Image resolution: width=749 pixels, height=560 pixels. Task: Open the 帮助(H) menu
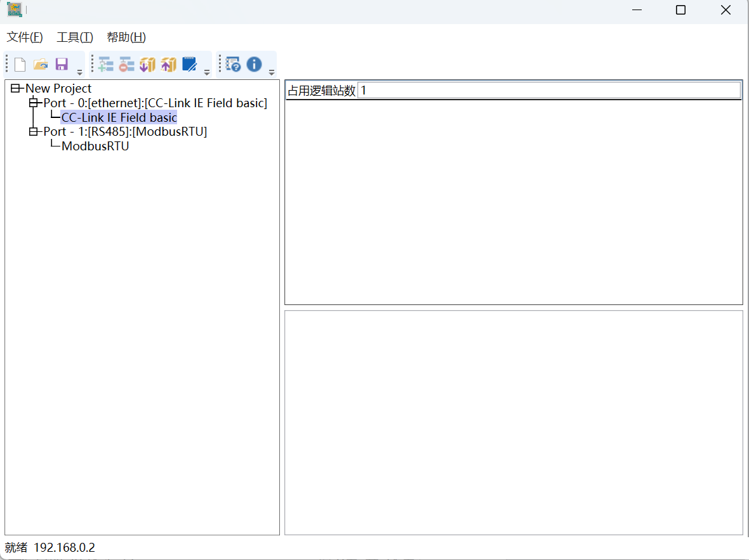126,37
